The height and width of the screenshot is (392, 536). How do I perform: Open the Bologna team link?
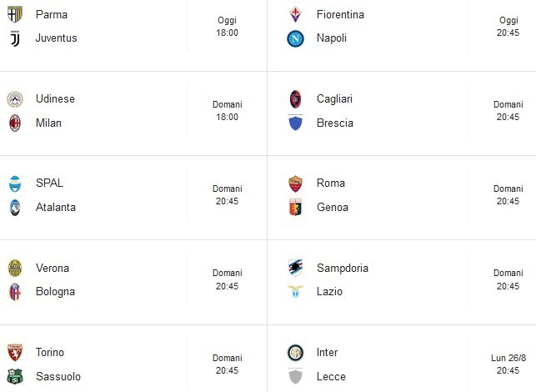coord(55,291)
